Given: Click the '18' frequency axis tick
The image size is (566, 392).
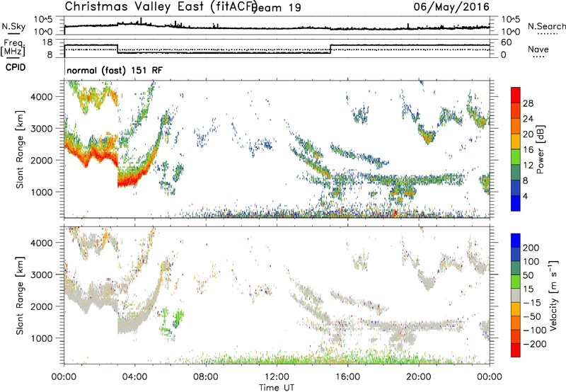Looking at the screenshot, I should tap(47, 42).
